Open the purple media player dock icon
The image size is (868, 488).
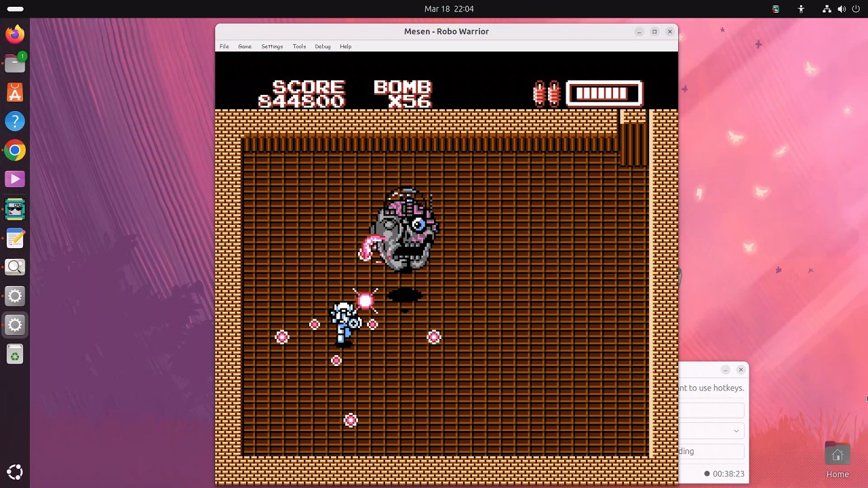pyautogui.click(x=15, y=180)
